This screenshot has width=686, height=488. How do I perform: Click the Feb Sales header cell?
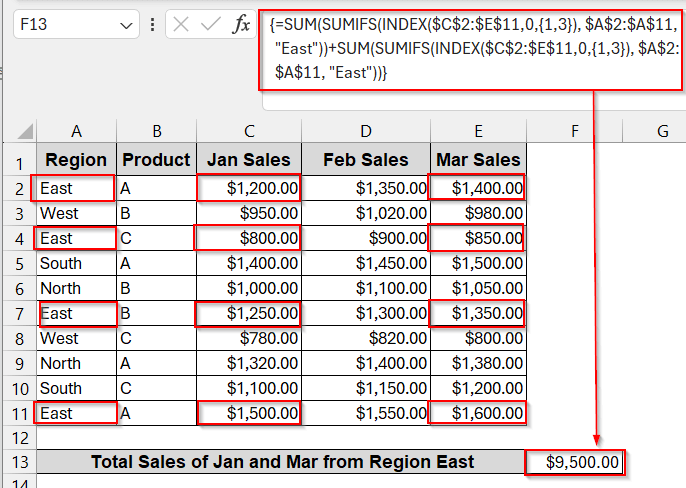click(365, 160)
